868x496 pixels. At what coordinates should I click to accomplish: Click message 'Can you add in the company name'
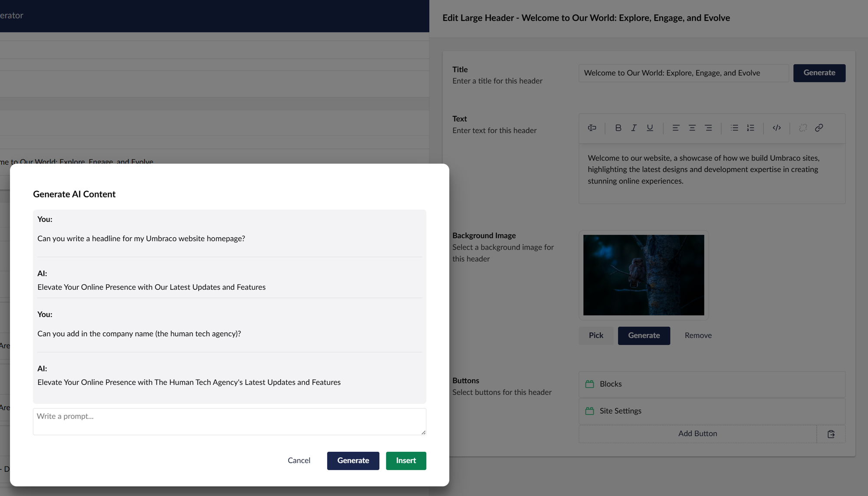point(139,334)
